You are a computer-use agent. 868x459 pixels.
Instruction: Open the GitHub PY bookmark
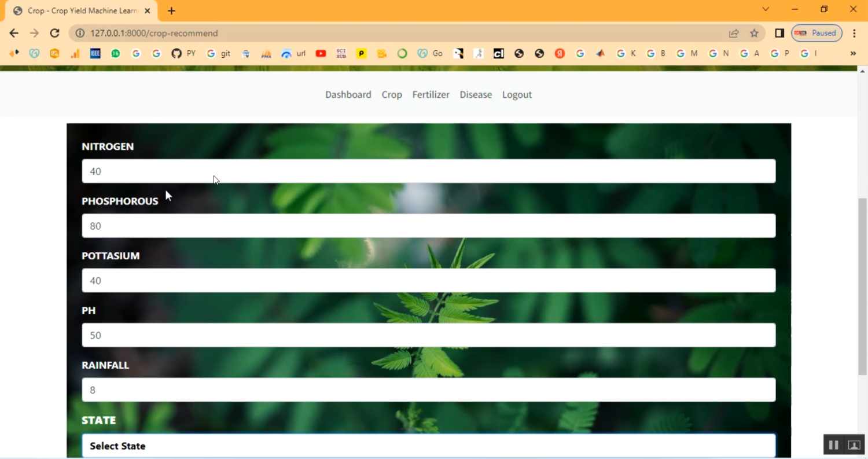pos(183,53)
